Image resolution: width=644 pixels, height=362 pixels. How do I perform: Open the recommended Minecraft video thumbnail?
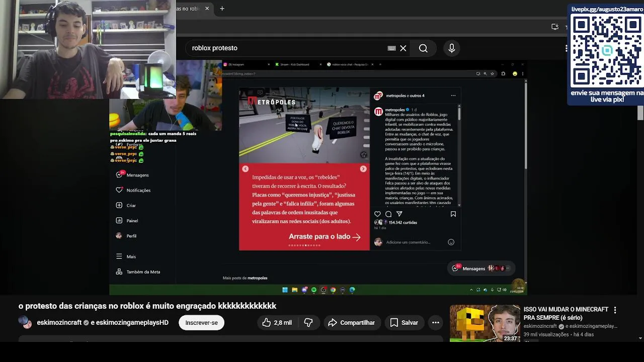(x=485, y=323)
